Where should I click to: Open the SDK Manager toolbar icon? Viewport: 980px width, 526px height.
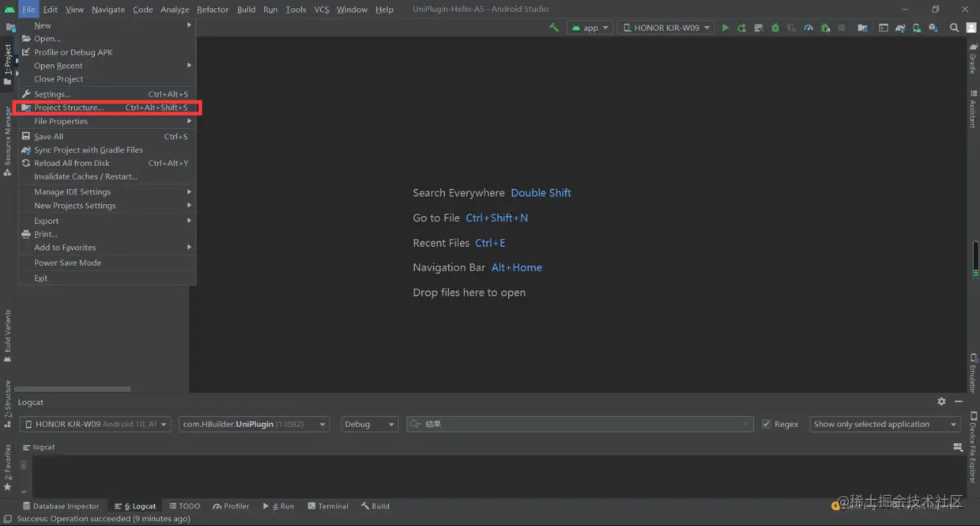coord(933,28)
